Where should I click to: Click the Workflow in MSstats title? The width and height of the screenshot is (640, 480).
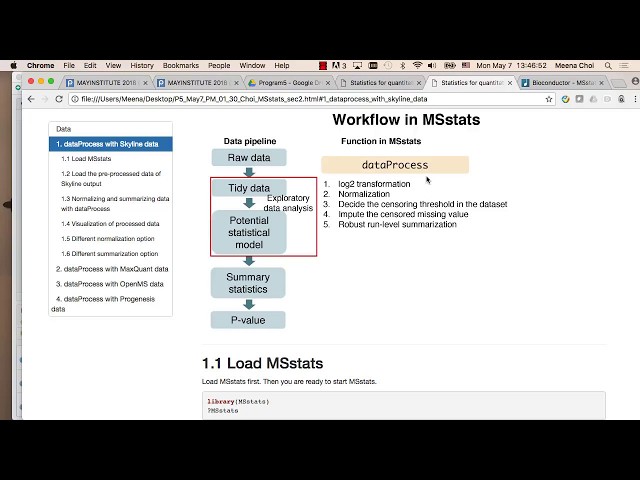406,120
